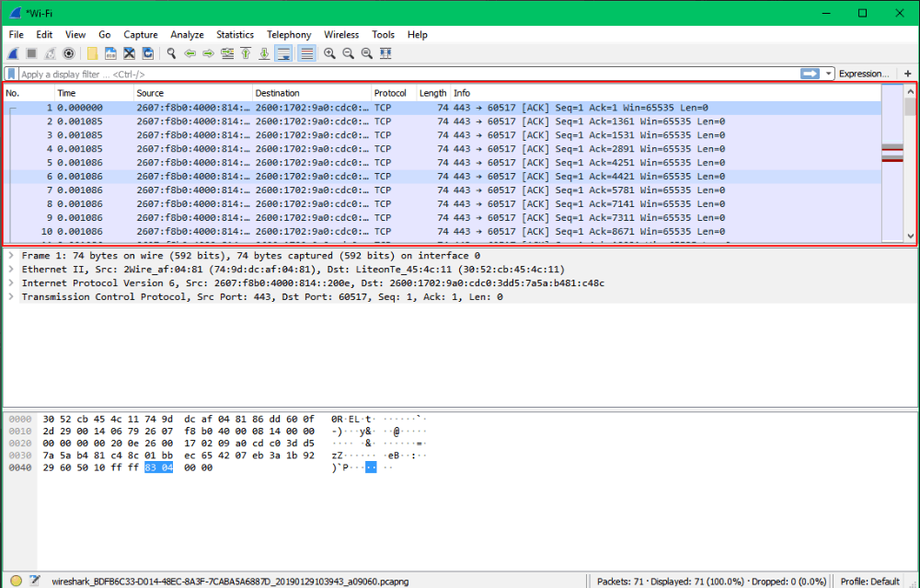
Task: Apply display filter arrow button
Action: coord(810,74)
